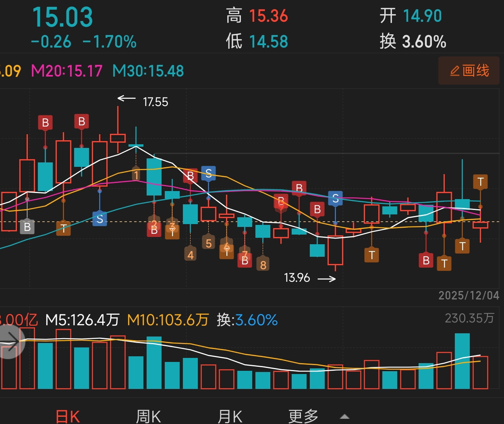
Task: Click the current price 15.03
Action: click(62, 17)
